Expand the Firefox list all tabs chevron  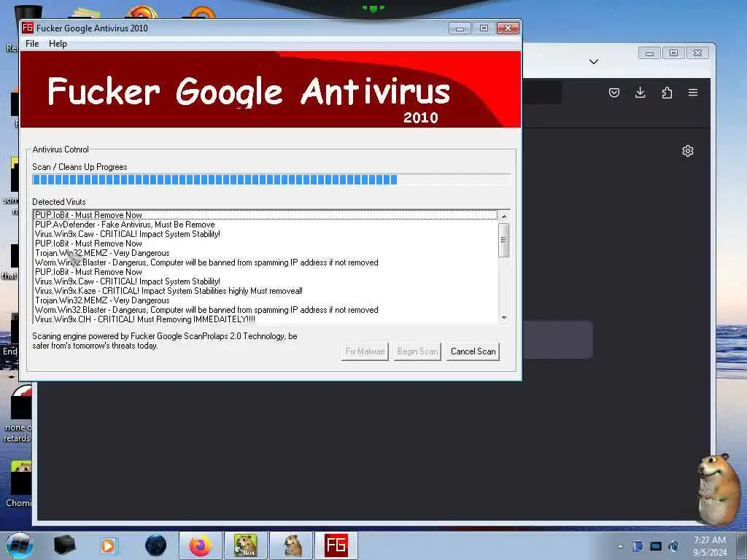594,62
